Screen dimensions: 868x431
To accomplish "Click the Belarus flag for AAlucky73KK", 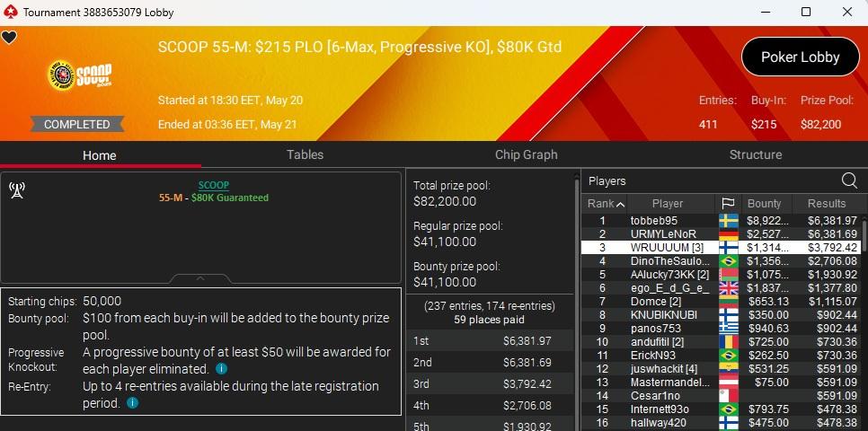I will [729, 275].
